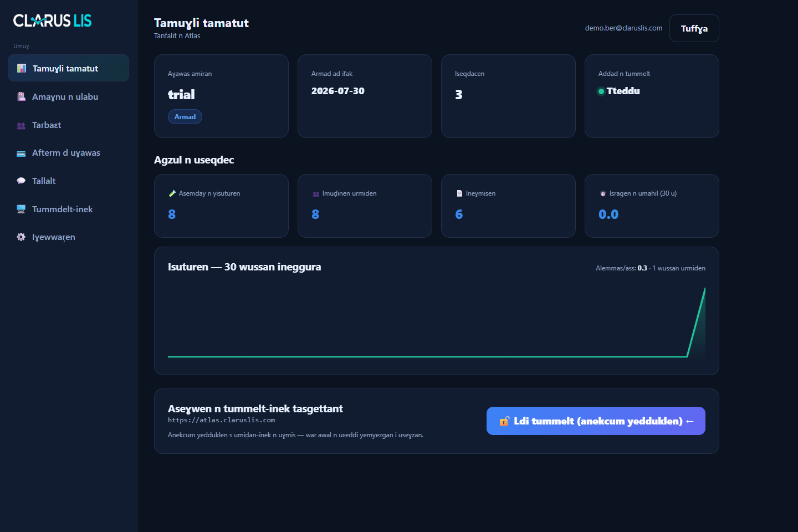798x532 pixels.
Task: Click Ldi tummelt (anekcum yeddukklen) button
Action: (x=596, y=421)
